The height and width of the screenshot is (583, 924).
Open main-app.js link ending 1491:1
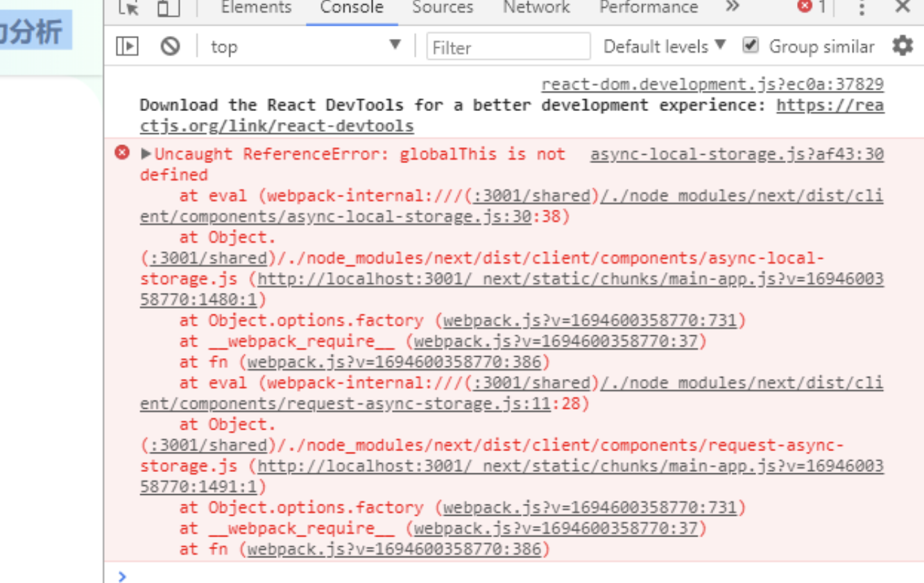(x=512, y=477)
